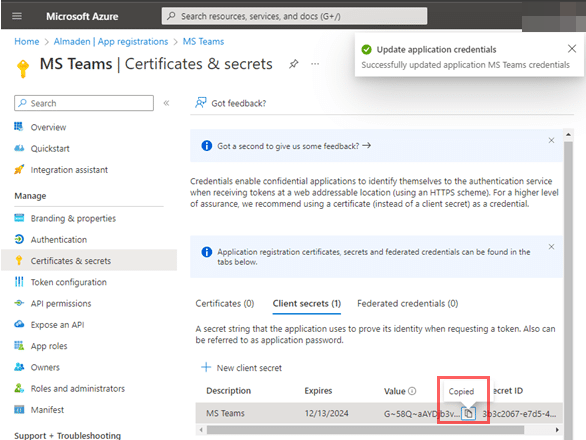Click the Got feedback person icon
The height and width of the screenshot is (440, 586).
tap(201, 102)
